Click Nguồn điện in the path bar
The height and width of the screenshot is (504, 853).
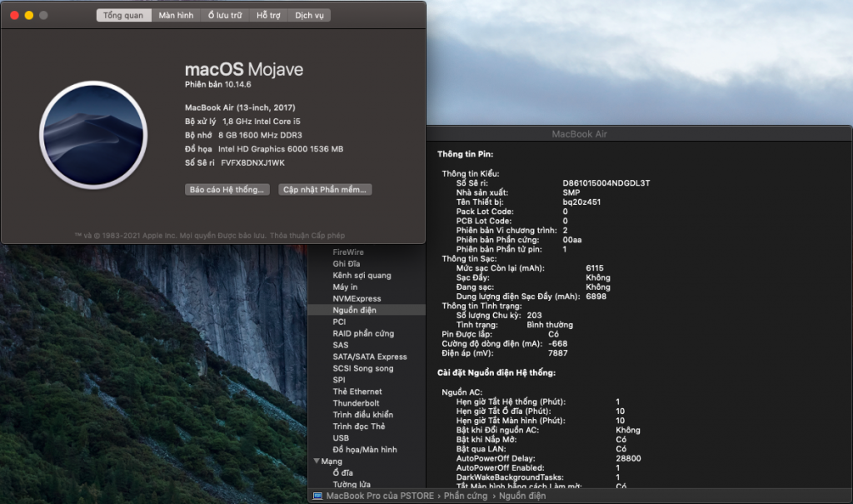pyautogui.click(x=522, y=496)
